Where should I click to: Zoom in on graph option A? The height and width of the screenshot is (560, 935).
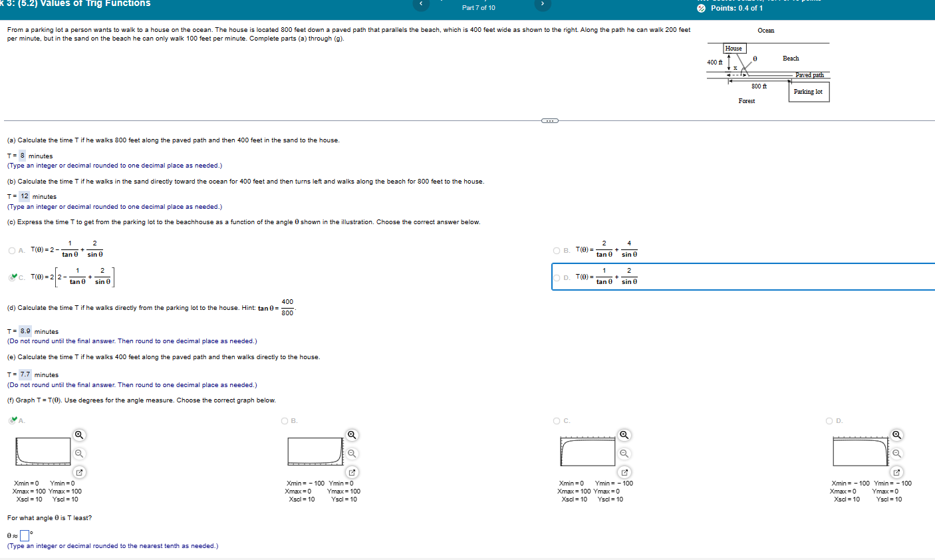[x=79, y=434]
